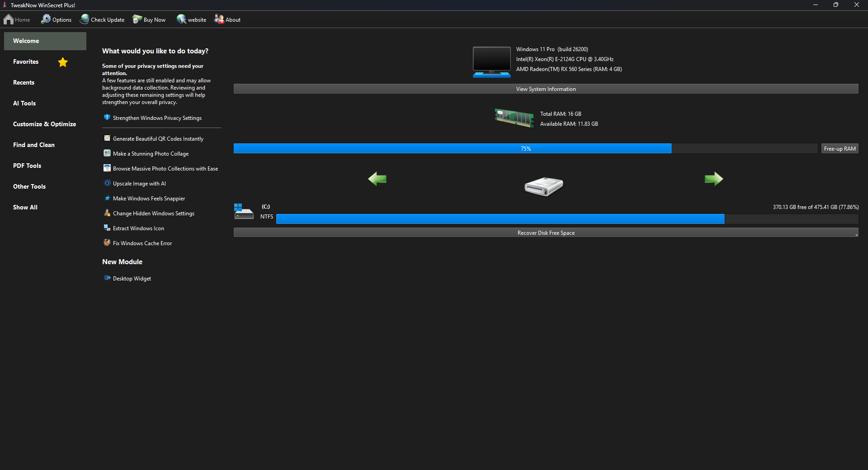Viewport: 868px width, 470px height.
Task: Open the Other Tools section
Action: pyautogui.click(x=29, y=187)
